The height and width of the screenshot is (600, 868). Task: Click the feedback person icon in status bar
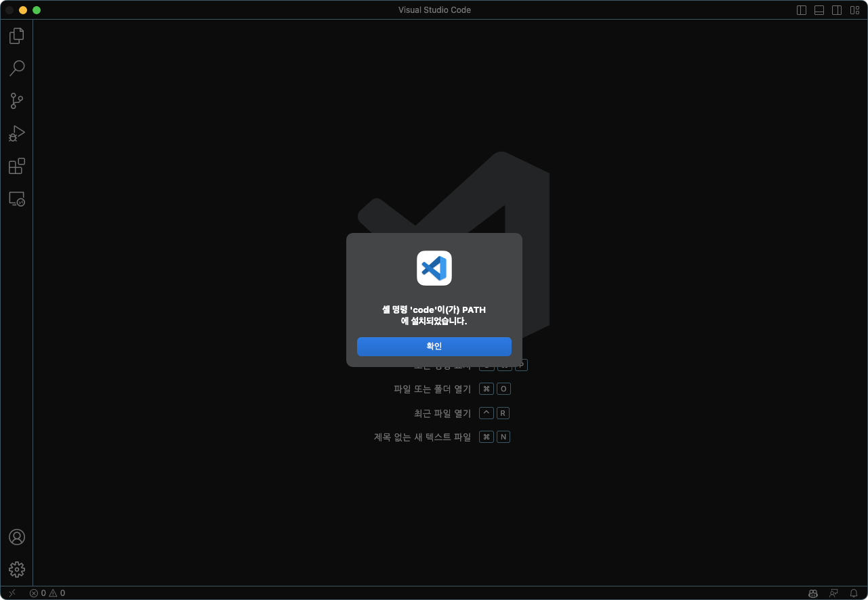[833, 593]
